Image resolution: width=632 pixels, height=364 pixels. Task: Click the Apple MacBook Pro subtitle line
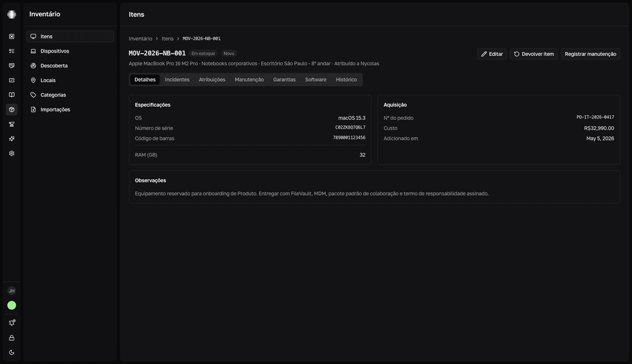click(254, 64)
